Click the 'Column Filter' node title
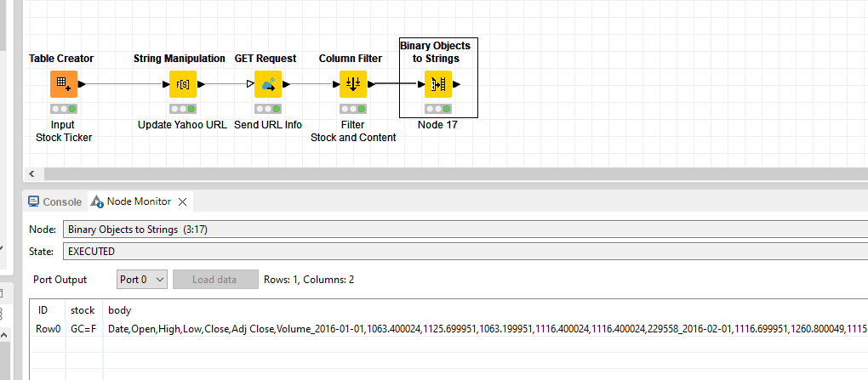Screen dimensions: 868x380 [351, 59]
